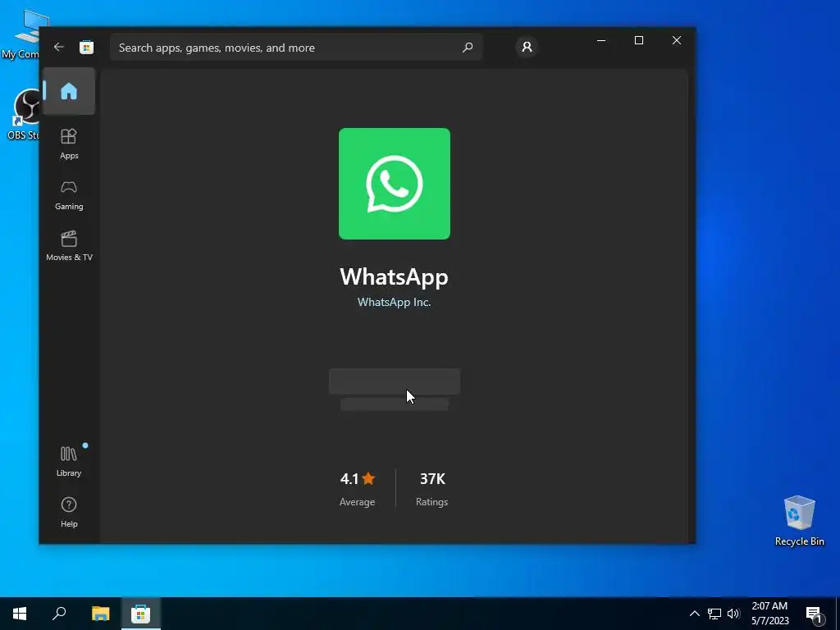Open the user account profile icon
Screen dimensions: 840x630
(x=527, y=47)
